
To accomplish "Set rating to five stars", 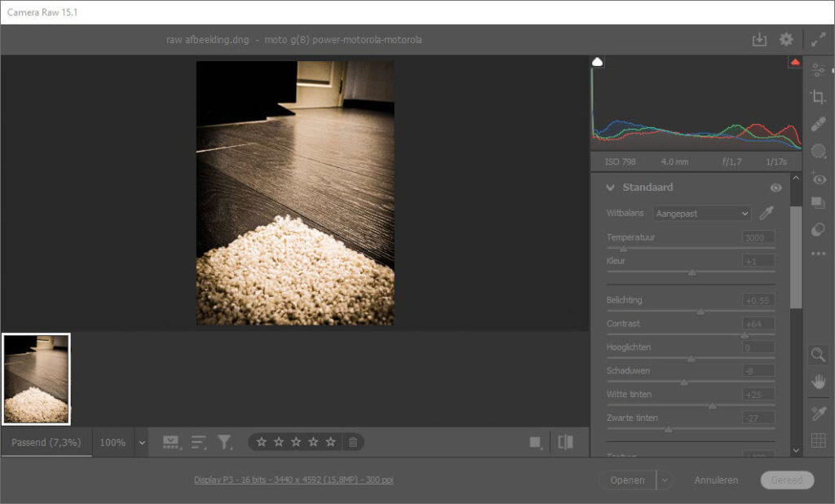I will click(x=331, y=442).
